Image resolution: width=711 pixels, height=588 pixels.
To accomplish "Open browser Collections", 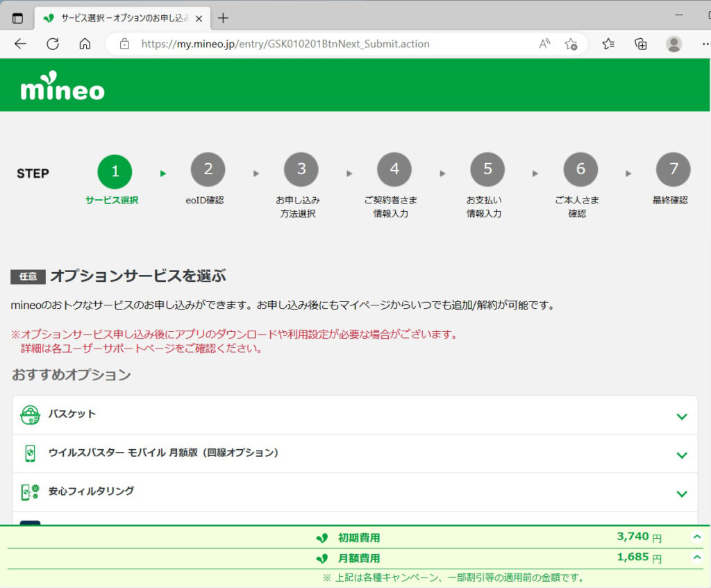I will [640, 44].
